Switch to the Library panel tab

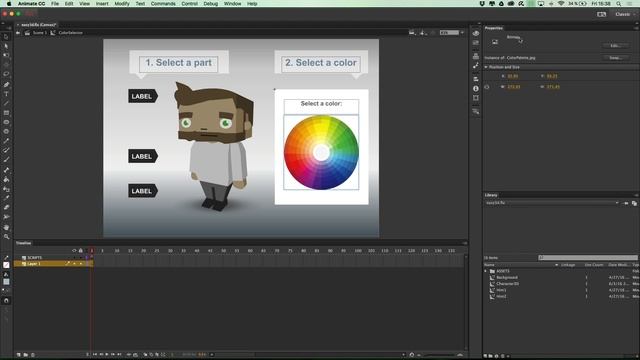pos(491,195)
